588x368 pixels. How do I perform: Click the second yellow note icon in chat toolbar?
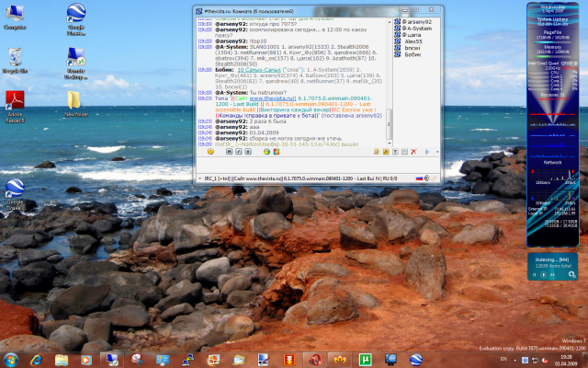pyautogui.click(x=386, y=152)
